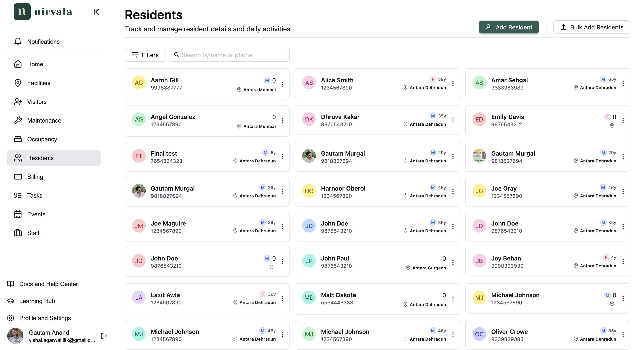Viewport: 644px width, 350px height.
Task: Collapse the sidebar using the arrow icon
Action: (x=96, y=12)
